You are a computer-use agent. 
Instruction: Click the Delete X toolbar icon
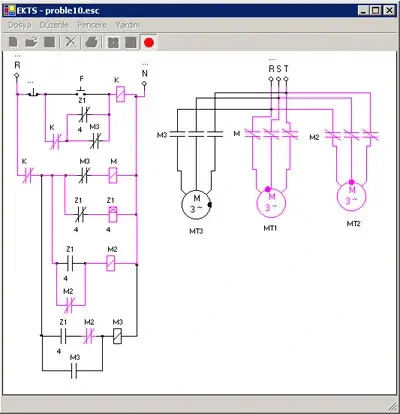(70, 42)
